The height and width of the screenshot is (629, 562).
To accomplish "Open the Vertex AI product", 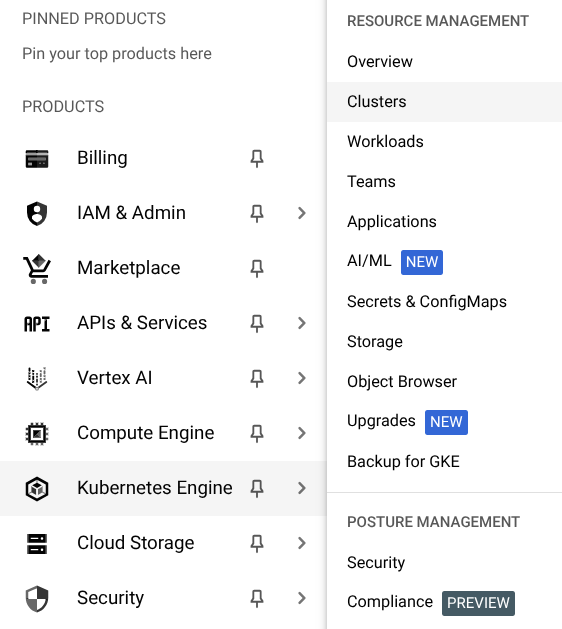I will (114, 378).
